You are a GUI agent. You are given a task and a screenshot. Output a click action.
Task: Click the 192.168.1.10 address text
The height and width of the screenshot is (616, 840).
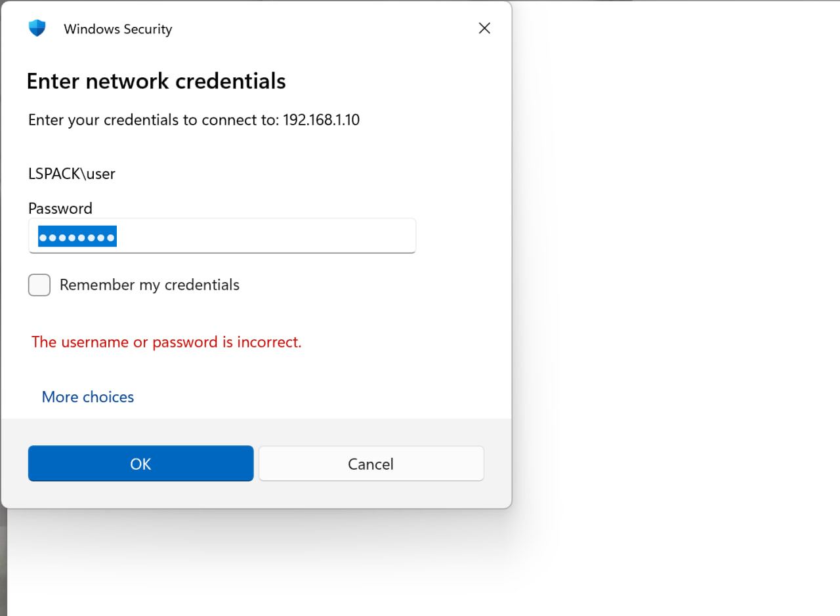point(322,120)
